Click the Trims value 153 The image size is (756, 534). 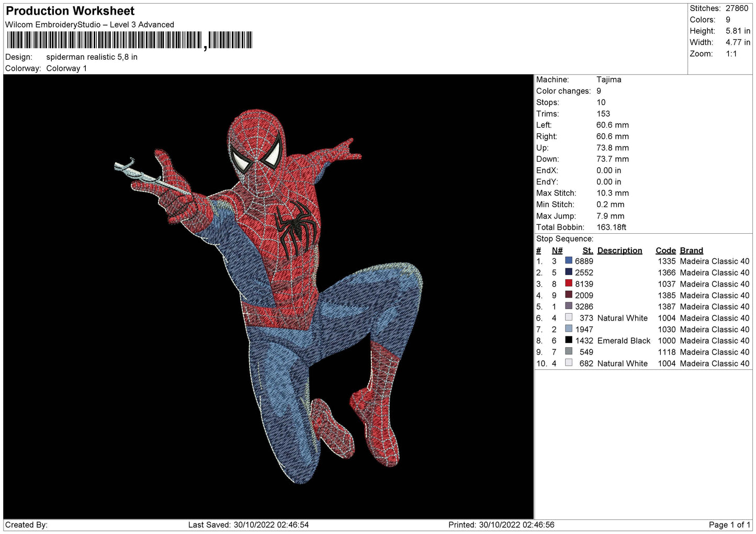click(603, 113)
